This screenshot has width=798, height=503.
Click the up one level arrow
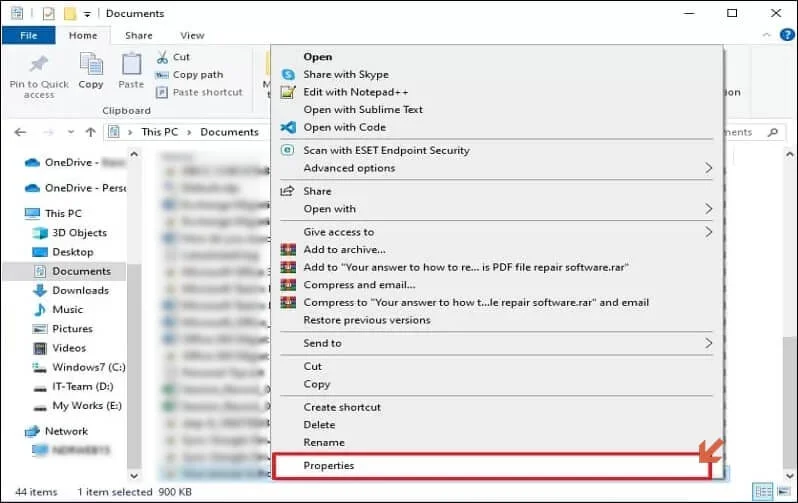click(91, 132)
